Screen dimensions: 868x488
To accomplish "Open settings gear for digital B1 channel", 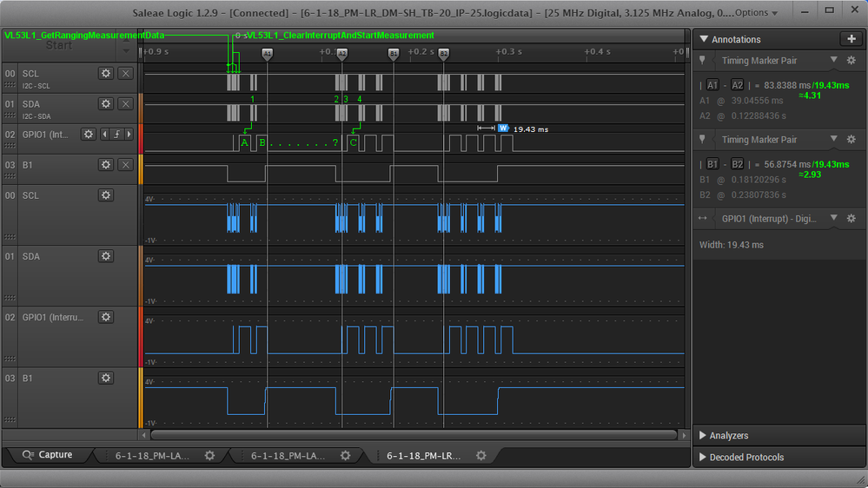I will pyautogui.click(x=106, y=165).
